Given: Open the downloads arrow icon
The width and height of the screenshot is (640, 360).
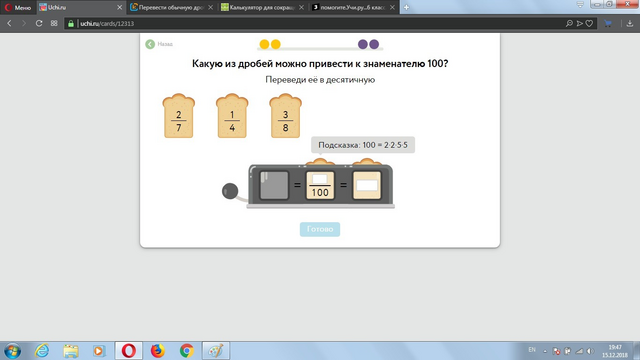Looking at the screenshot, I should point(629,24).
